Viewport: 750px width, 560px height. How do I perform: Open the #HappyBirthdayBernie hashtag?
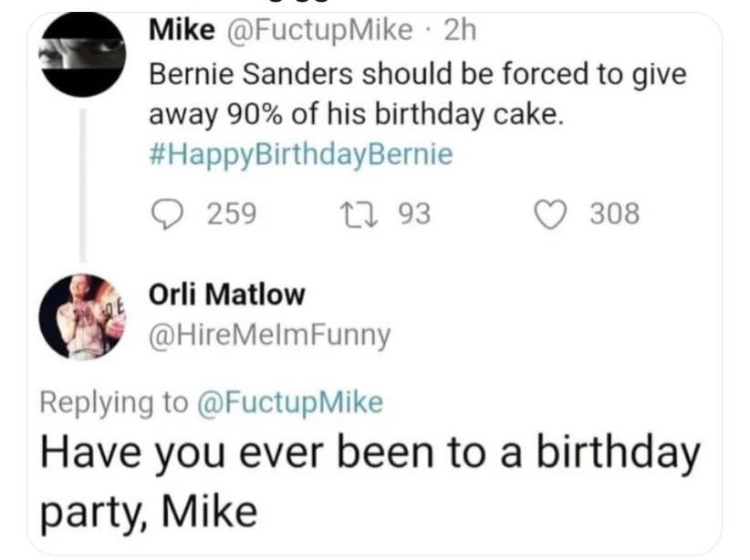(x=300, y=155)
